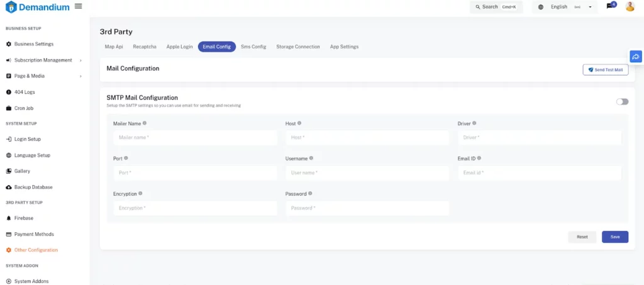Switch to the Sms Config tab

pyautogui.click(x=253, y=47)
